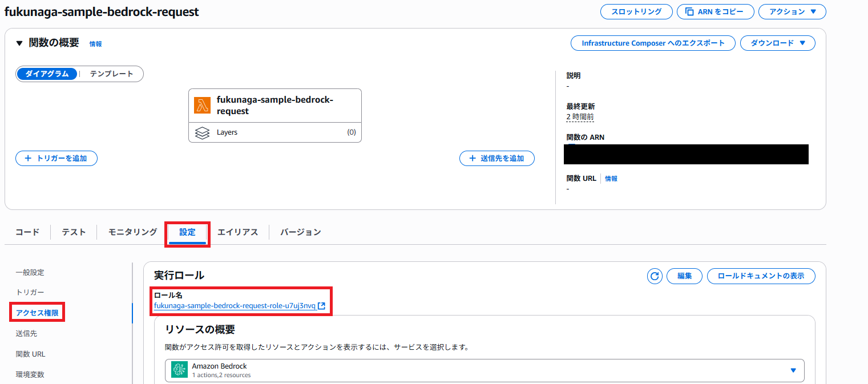Click the Layers (0) row
The width and height of the screenshot is (868, 384).
[275, 132]
